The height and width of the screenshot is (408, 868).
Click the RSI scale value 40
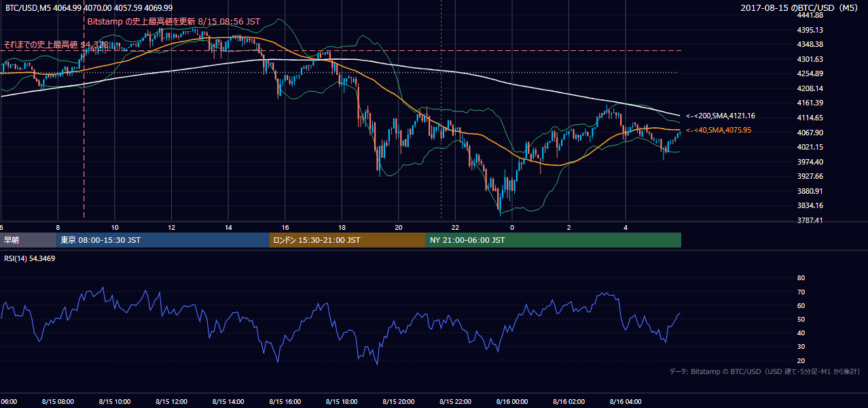coord(801,333)
